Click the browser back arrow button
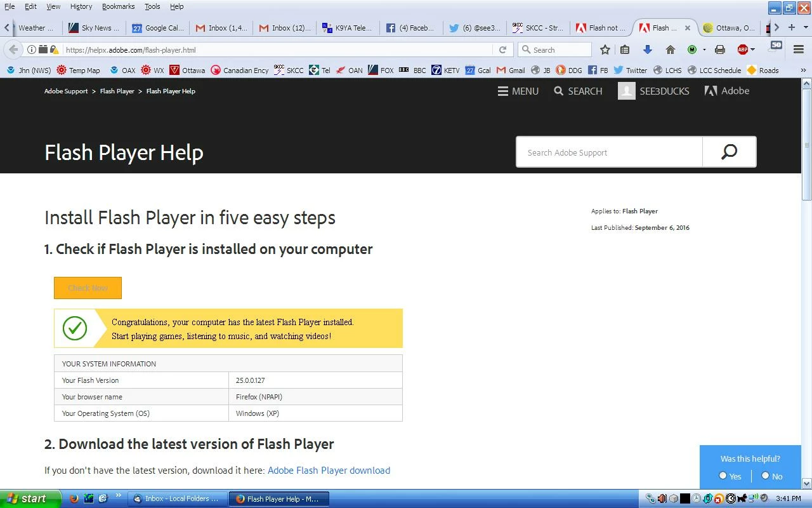 [13, 50]
